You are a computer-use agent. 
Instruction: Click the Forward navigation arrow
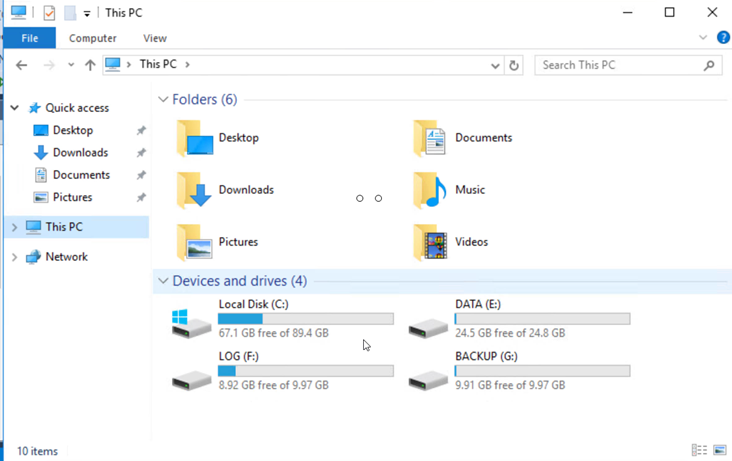[49, 65]
